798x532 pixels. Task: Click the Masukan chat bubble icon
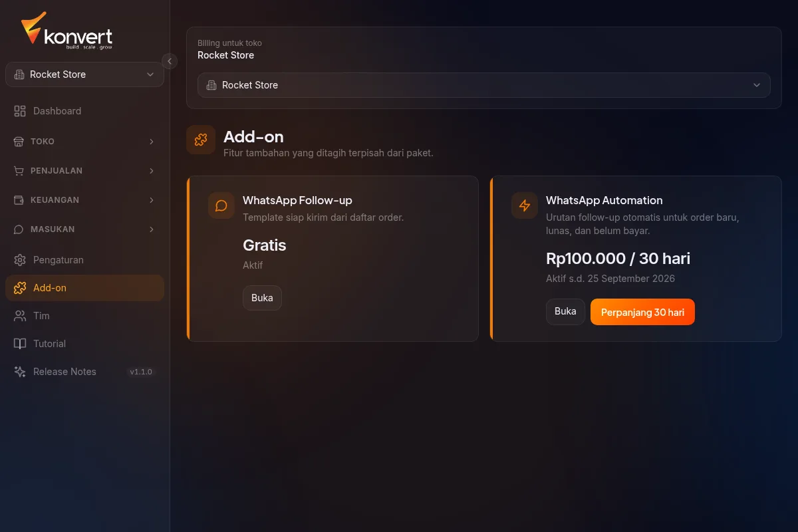[19, 229]
